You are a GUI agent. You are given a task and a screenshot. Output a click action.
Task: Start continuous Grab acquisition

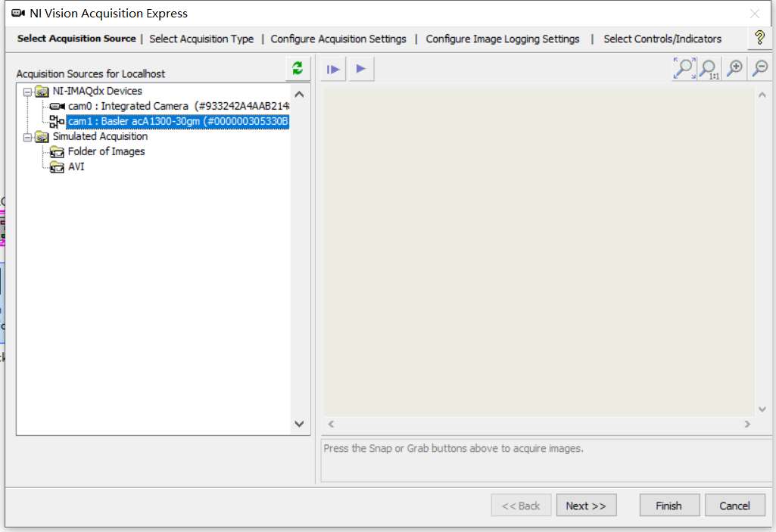tap(361, 69)
